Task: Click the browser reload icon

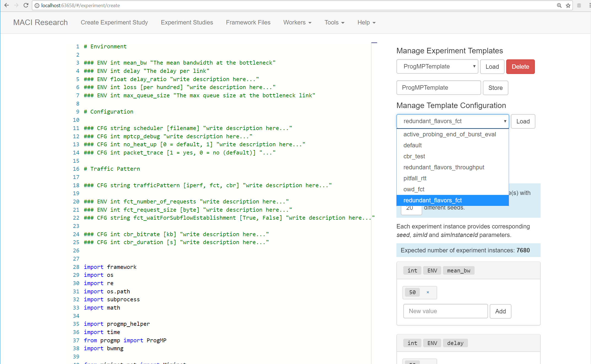Action: pos(26,5)
